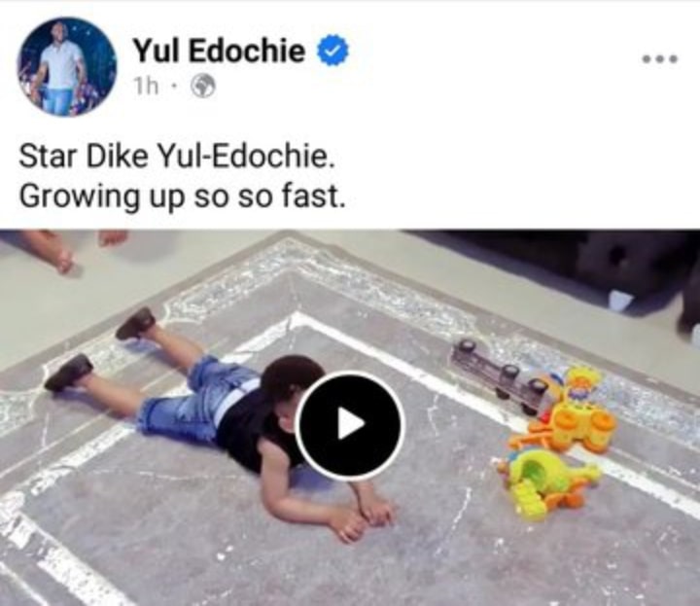700x606 pixels.
Task: Click the rug's white border corner in the video
Action: (295, 319)
